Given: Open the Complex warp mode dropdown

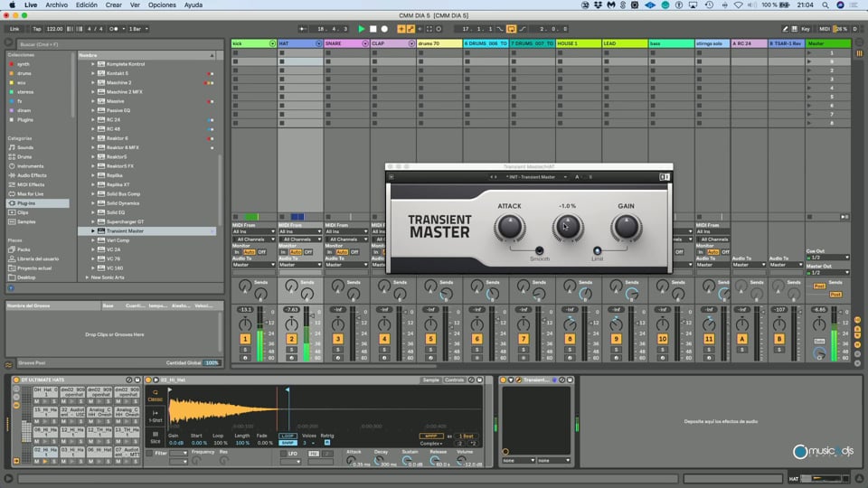Looking at the screenshot, I should (431, 443).
